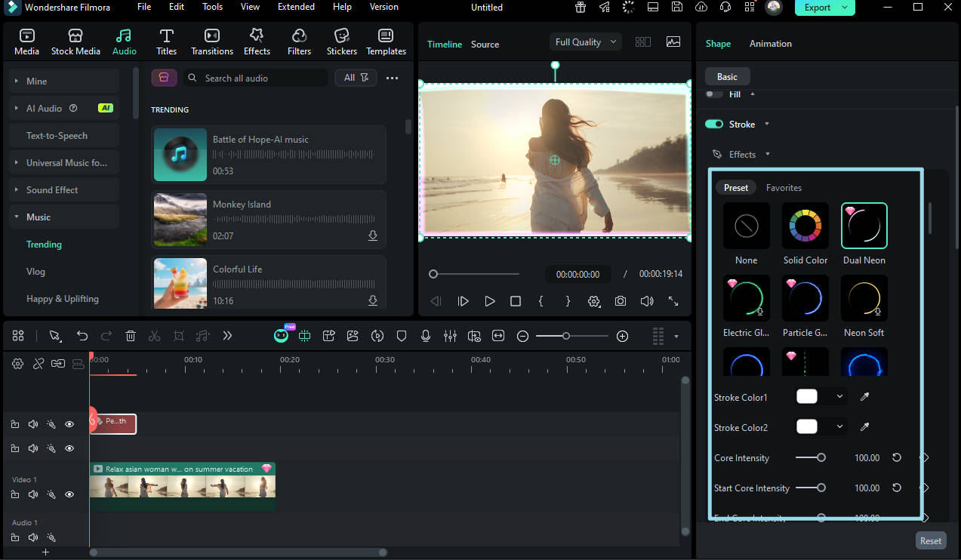Click the undo arrow in the timeline toolbar
Image resolution: width=961 pixels, height=560 pixels.
[82, 337]
